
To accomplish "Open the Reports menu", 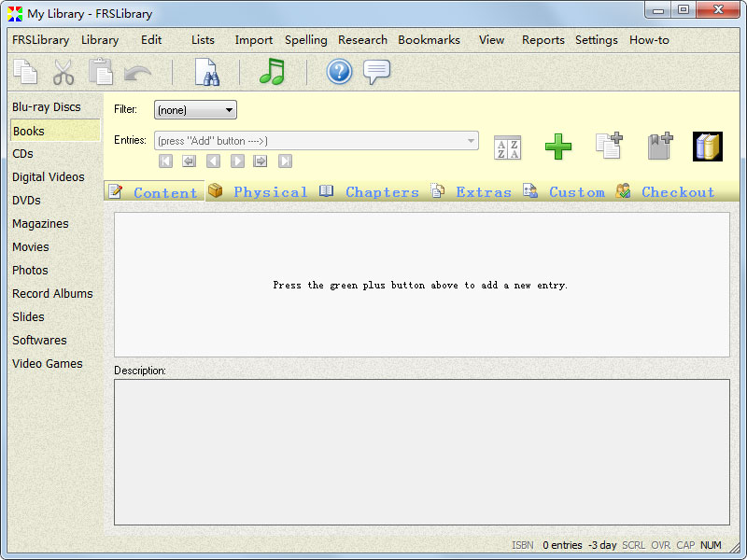I will [543, 40].
